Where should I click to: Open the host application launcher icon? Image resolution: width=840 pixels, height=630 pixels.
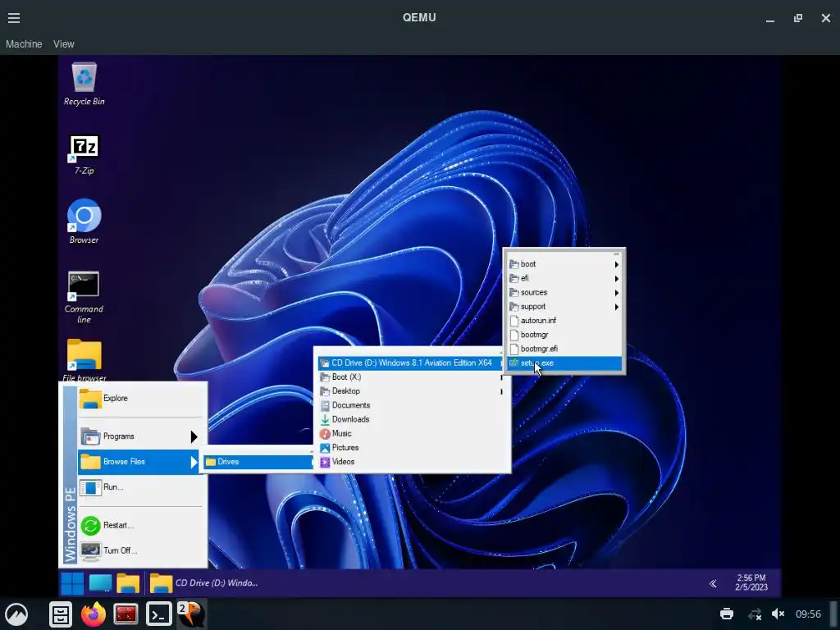[16, 614]
